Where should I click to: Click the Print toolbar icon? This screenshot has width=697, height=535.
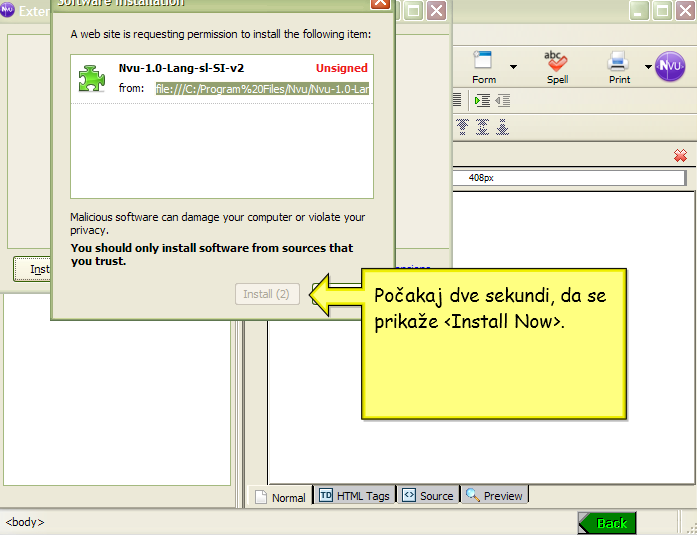tap(619, 66)
